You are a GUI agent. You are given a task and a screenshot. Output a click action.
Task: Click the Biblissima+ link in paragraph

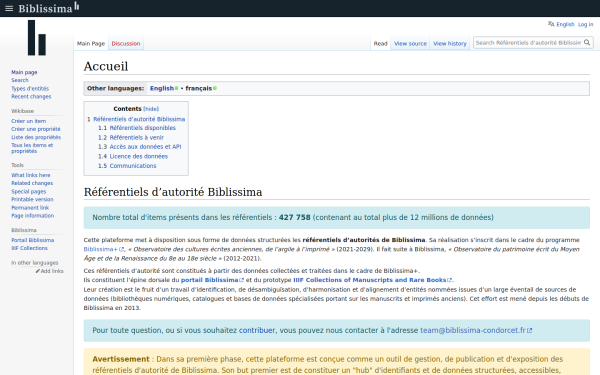tap(101, 249)
